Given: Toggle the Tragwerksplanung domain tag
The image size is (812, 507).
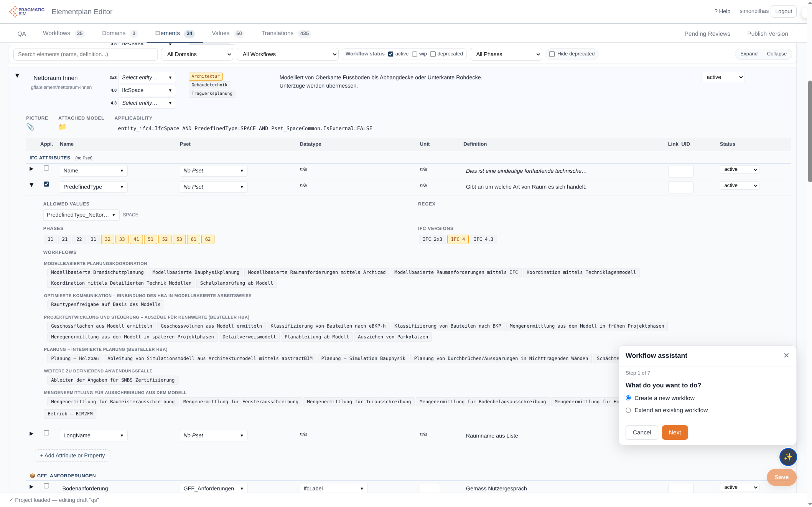Looking at the screenshot, I should pyautogui.click(x=212, y=94).
